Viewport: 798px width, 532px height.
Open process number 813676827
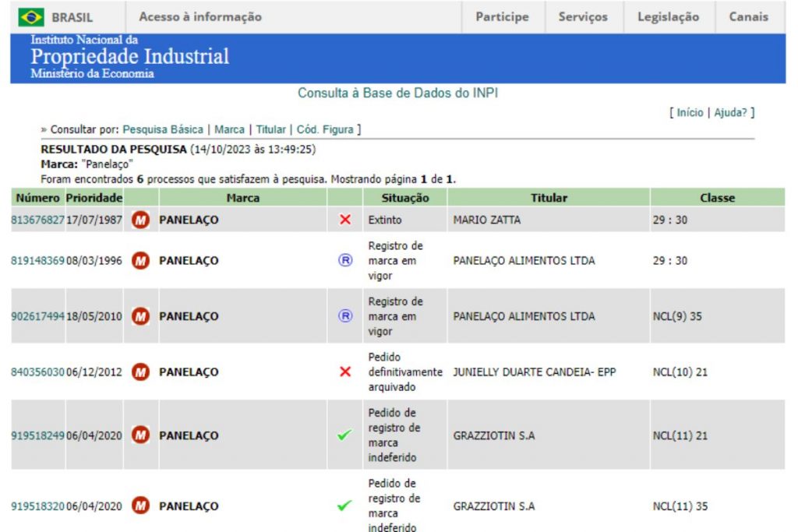(x=37, y=220)
